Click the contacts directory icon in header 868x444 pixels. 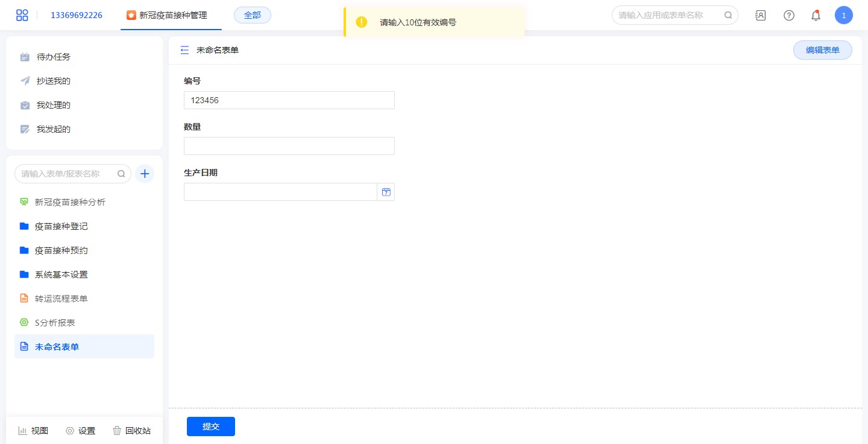(x=760, y=16)
